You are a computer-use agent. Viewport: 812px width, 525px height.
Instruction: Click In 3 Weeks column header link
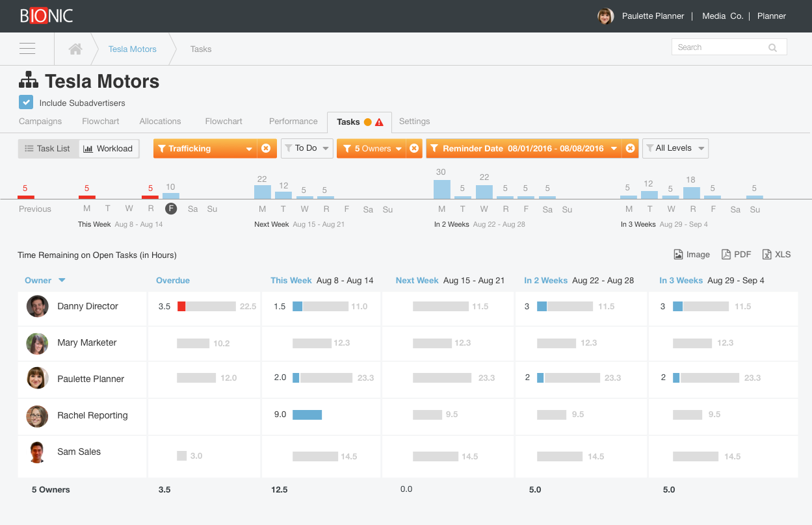point(681,281)
